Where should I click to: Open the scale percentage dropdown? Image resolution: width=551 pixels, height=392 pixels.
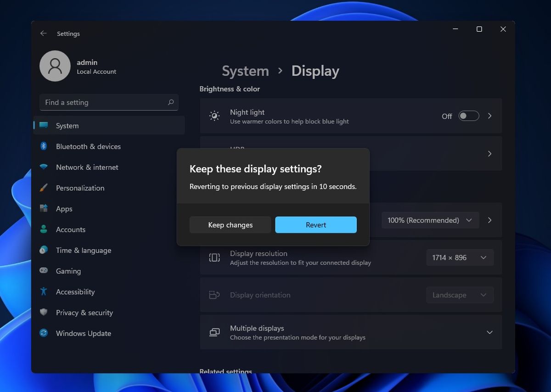430,220
